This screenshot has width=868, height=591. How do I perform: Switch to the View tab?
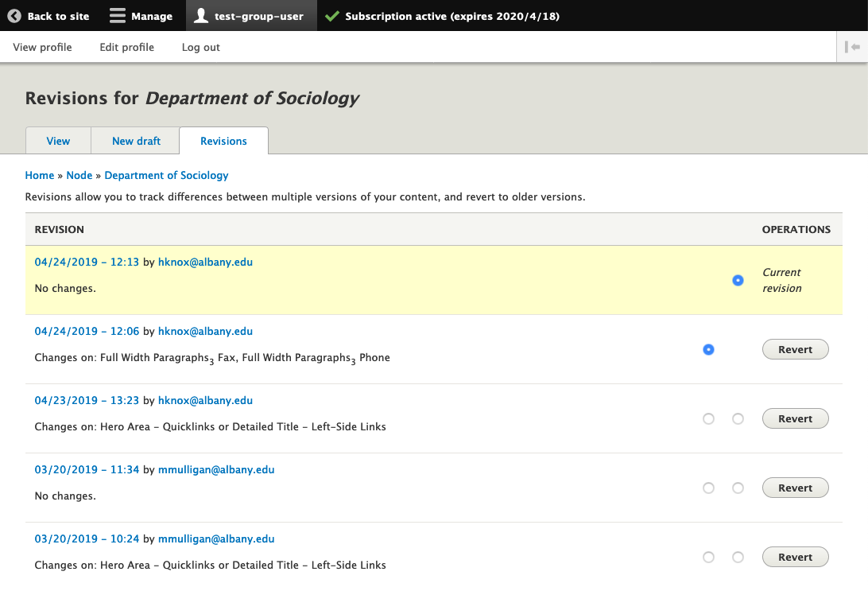click(x=58, y=141)
